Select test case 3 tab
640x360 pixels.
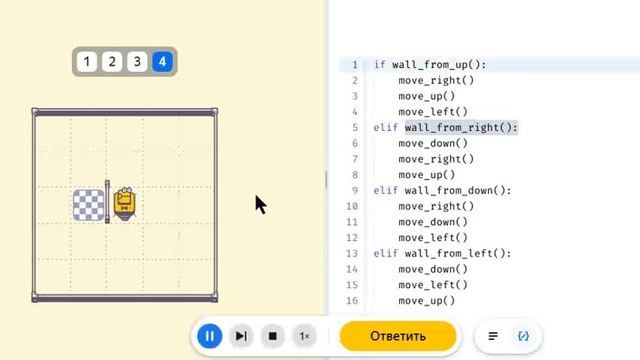(137, 62)
